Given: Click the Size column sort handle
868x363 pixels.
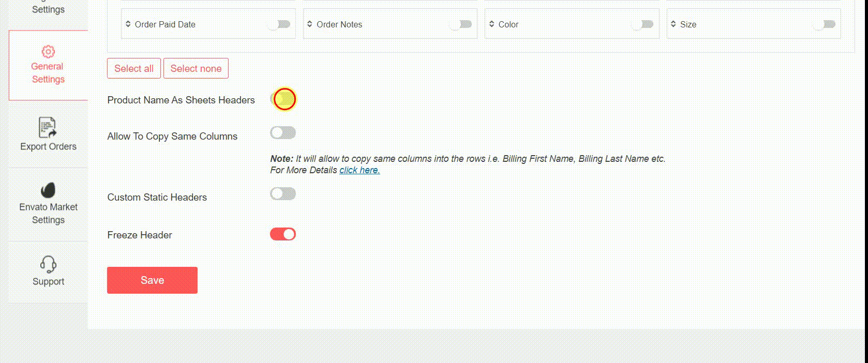Looking at the screenshot, I should coord(673,24).
